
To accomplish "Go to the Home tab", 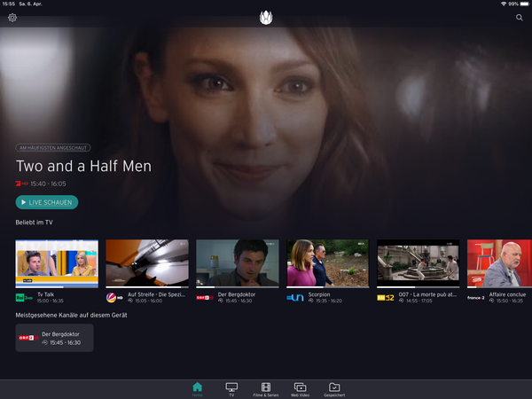I will 197,388.
